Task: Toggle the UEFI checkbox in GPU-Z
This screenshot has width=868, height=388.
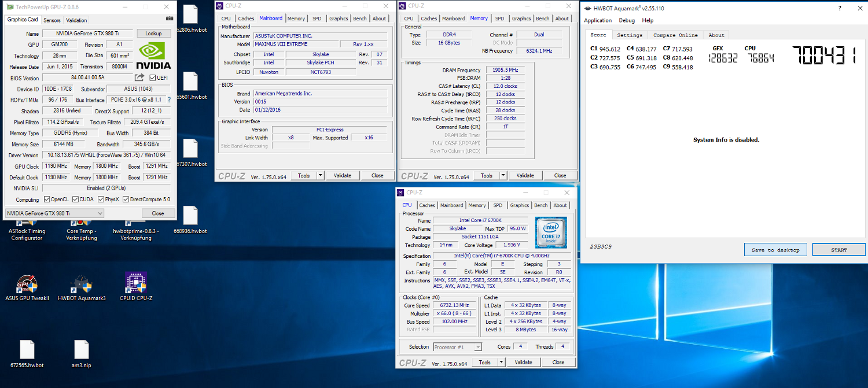Action: 153,77
